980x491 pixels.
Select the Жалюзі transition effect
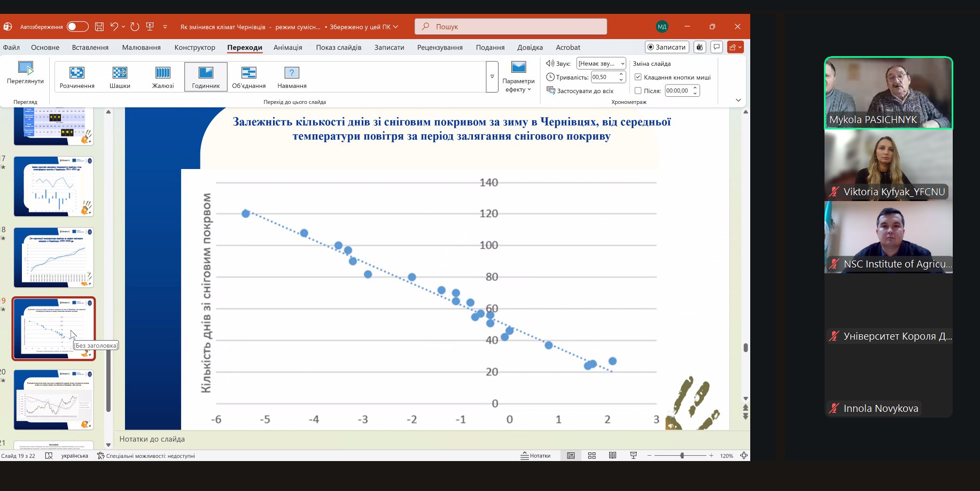tap(163, 76)
